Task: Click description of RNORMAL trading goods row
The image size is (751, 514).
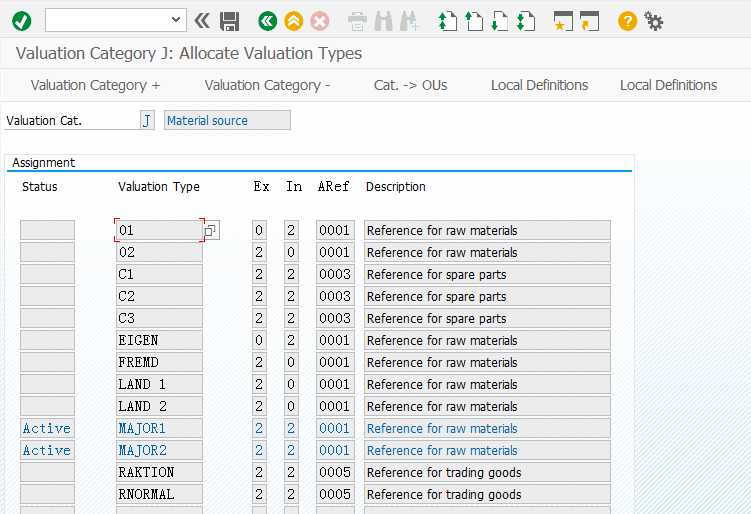Action: pos(487,494)
